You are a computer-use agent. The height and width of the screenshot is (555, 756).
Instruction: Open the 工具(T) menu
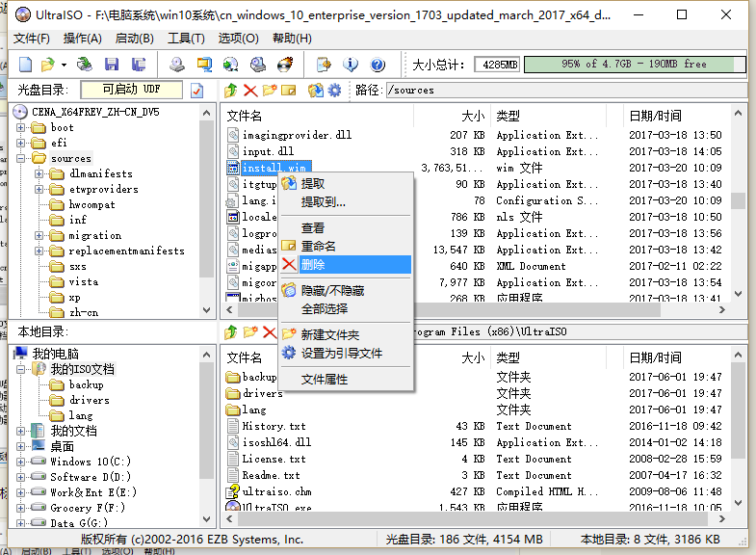point(186,39)
